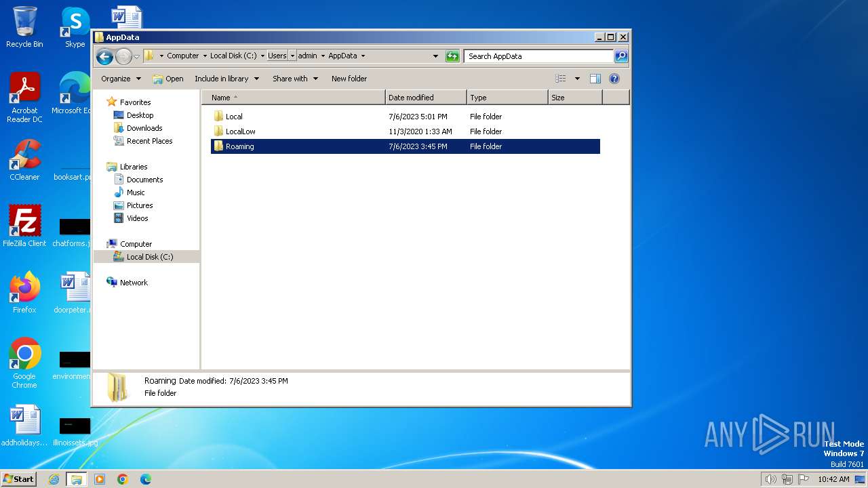Click Open in the command bar
This screenshot has width=868, height=488.
(x=168, y=79)
